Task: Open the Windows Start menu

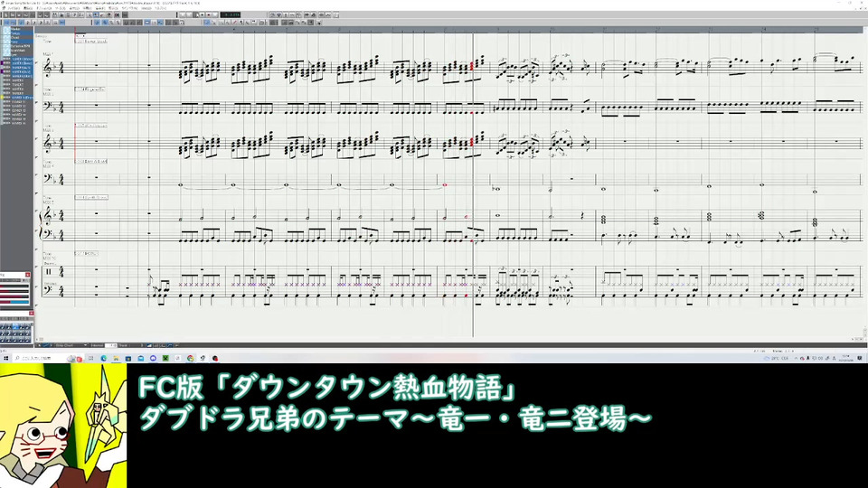Action: pyautogui.click(x=6, y=359)
